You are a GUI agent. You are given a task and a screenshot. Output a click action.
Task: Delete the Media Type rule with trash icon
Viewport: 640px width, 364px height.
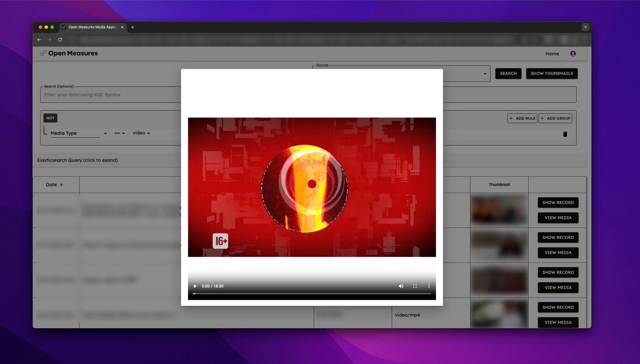[565, 134]
